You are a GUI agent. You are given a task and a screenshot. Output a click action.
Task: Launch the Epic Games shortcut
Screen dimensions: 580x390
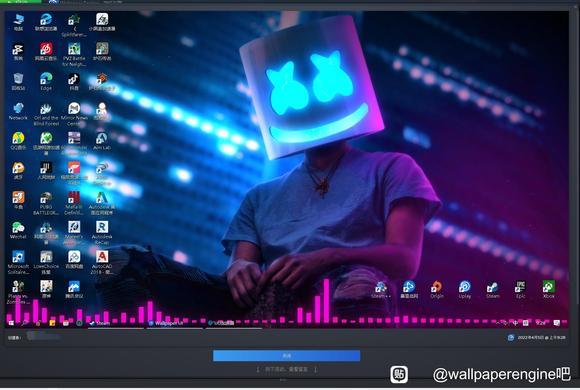pos(520,289)
